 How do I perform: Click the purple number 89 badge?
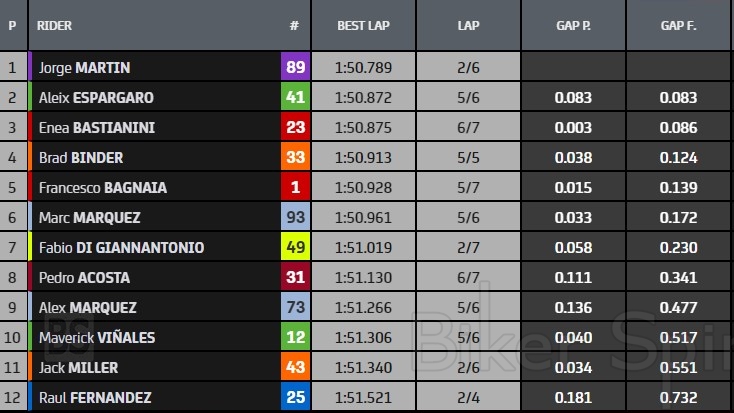(295, 68)
